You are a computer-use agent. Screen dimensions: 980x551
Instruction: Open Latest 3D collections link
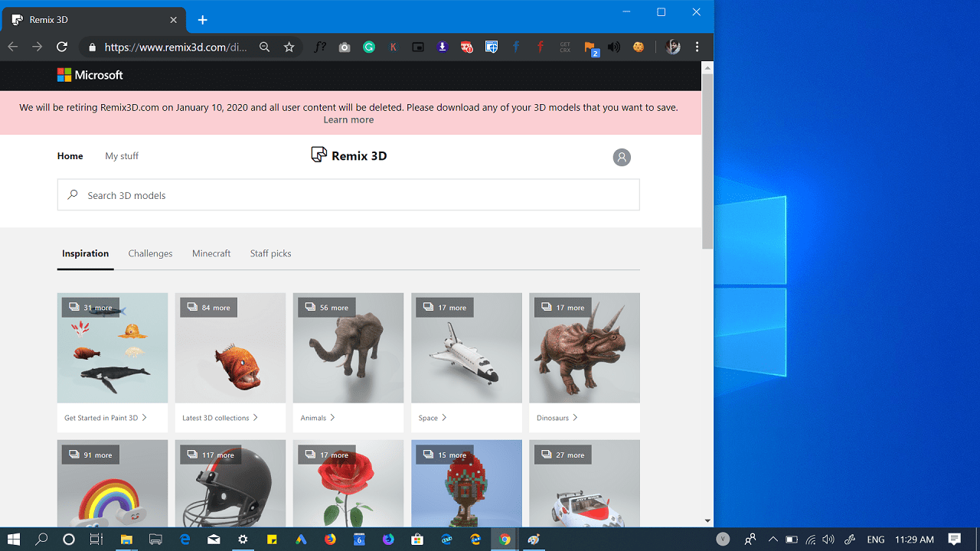tap(220, 418)
